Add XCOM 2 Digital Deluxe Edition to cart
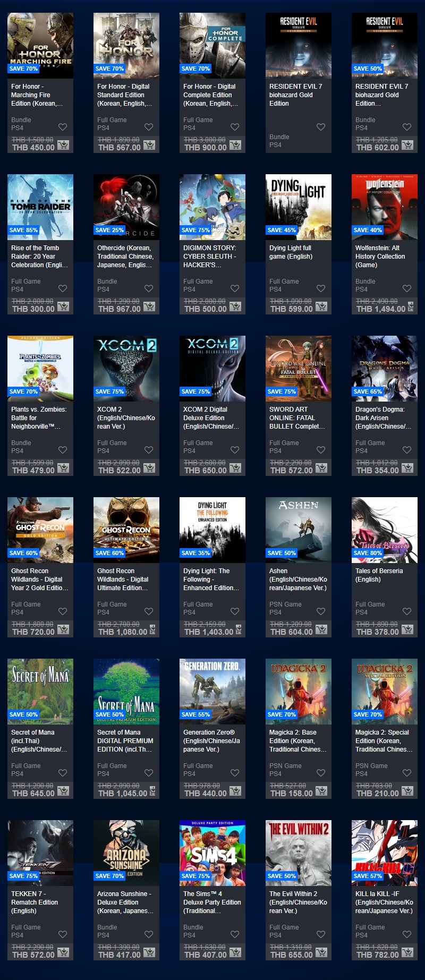The height and width of the screenshot is (980, 425). coord(235,468)
